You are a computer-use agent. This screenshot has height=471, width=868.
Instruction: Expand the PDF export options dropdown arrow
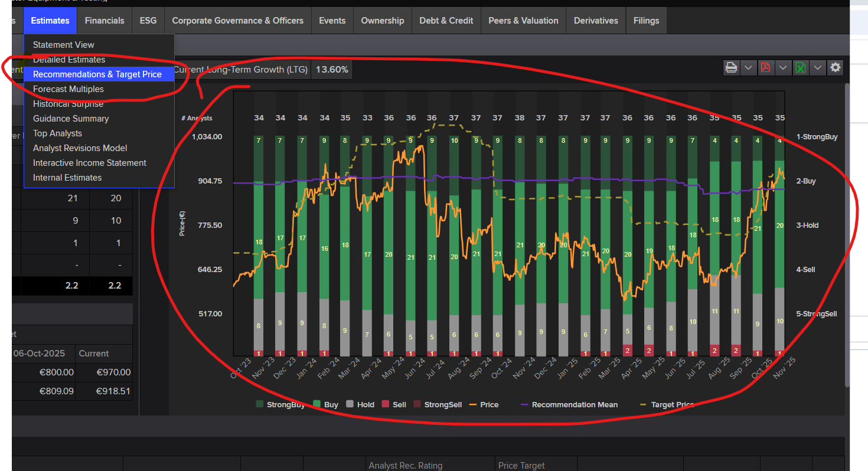point(783,67)
